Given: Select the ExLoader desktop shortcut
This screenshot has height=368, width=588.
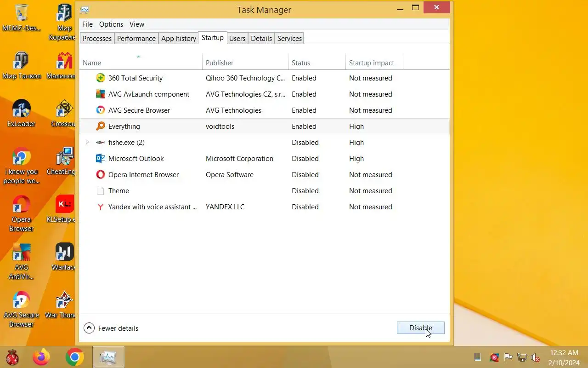Looking at the screenshot, I should pos(22,113).
